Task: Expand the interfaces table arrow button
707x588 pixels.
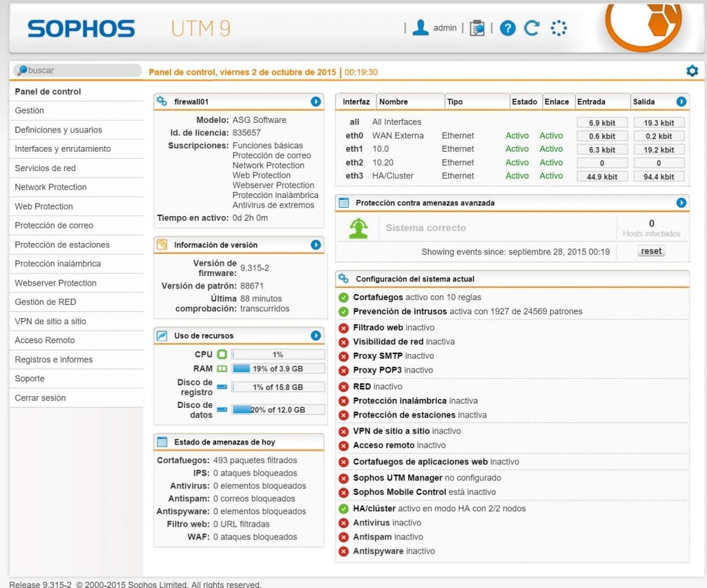Action: [681, 101]
